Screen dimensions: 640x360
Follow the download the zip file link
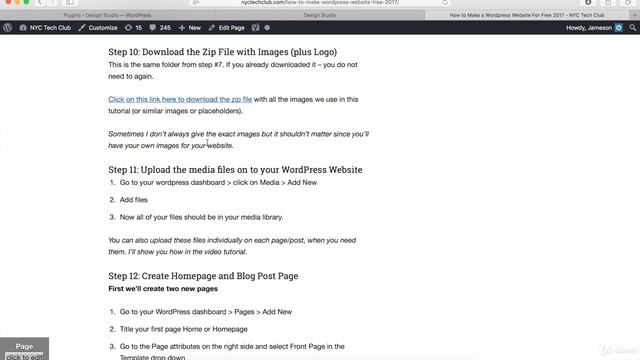coord(180,99)
